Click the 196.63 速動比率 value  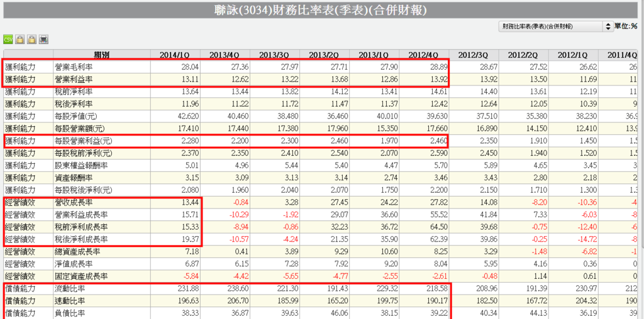pos(189,301)
